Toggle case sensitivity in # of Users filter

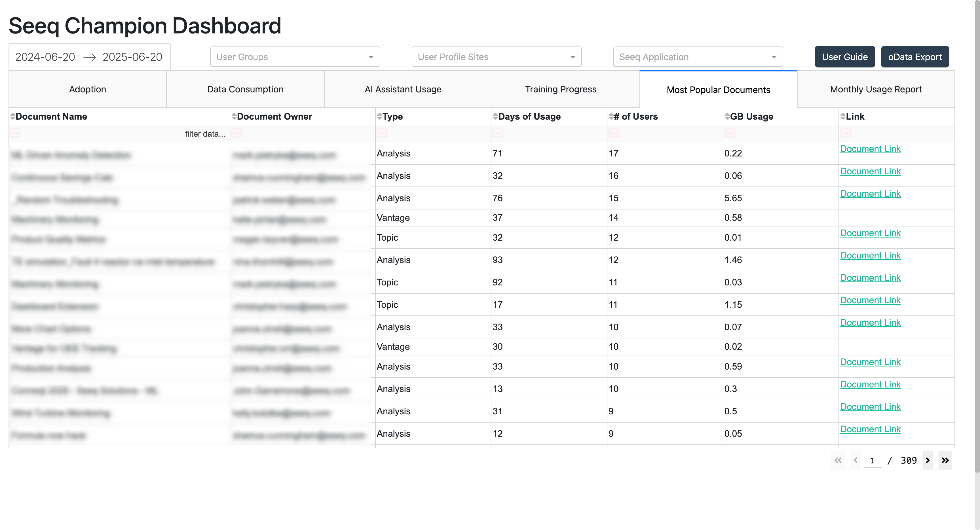(614, 133)
